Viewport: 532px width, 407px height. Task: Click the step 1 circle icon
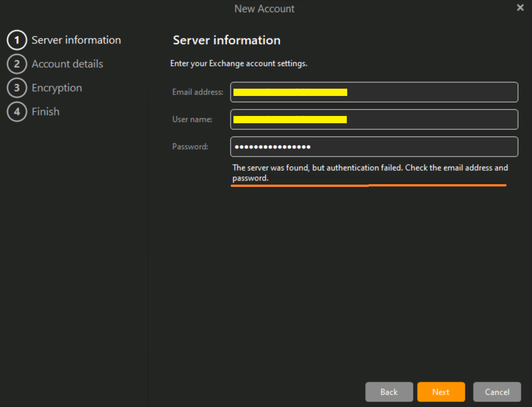[17, 40]
